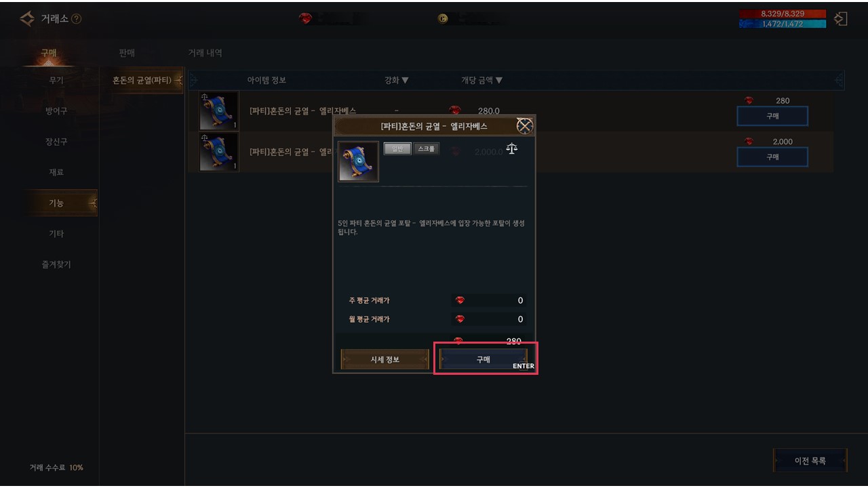Toggle the 일반 tag in item popup
This screenshot has width=868, height=488.
(397, 148)
